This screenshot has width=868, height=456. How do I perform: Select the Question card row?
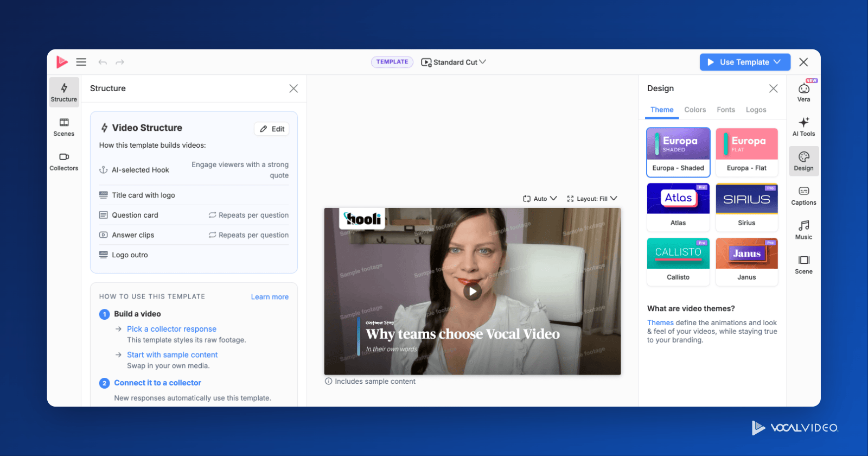click(x=194, y=215)
